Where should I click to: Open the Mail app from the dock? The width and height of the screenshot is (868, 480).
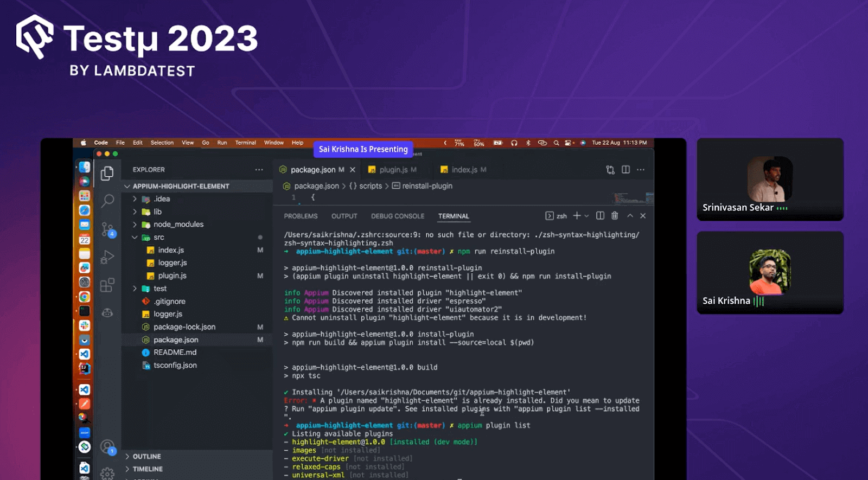[x=84, y=225]
